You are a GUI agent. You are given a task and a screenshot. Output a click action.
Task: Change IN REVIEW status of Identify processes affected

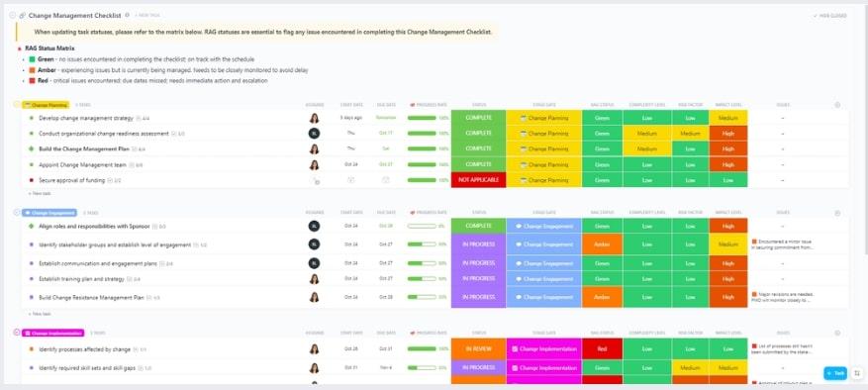click(478, 349)
